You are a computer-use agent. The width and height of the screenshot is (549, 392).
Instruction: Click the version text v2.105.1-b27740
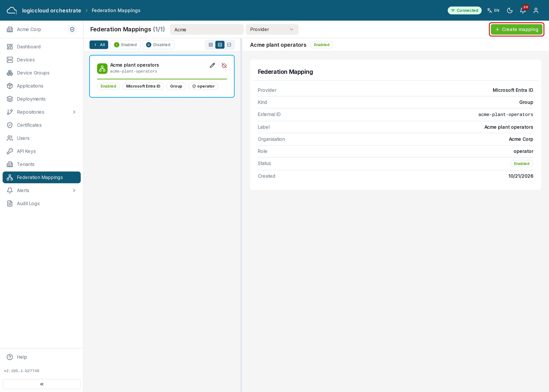22,371
